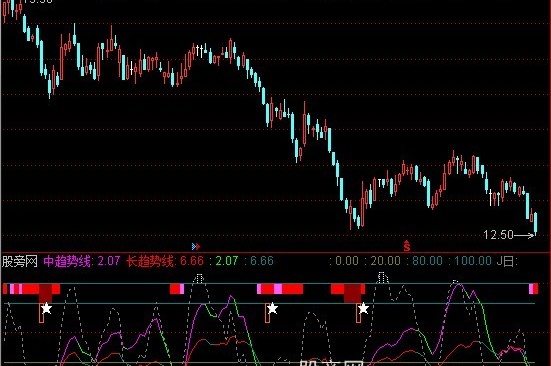Click the green 2.07 indicator value
Image resolution: width=551 pixels, height=366 pixels.
point(227,261)
